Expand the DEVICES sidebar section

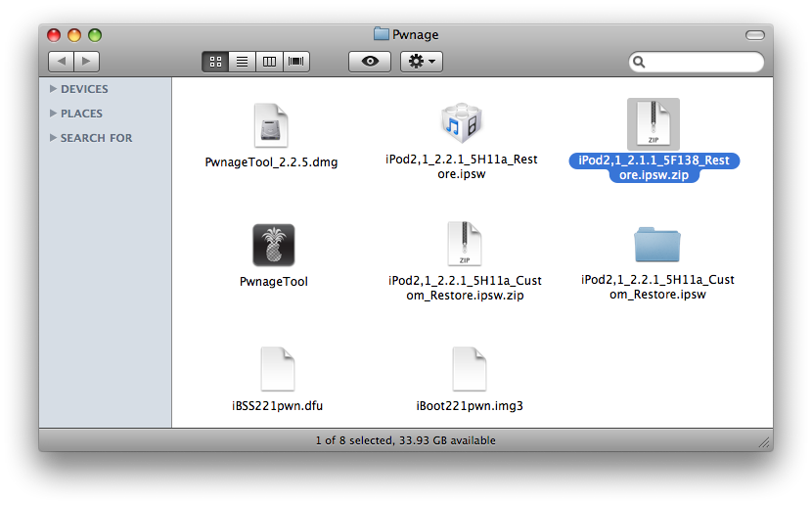[53, 89]
